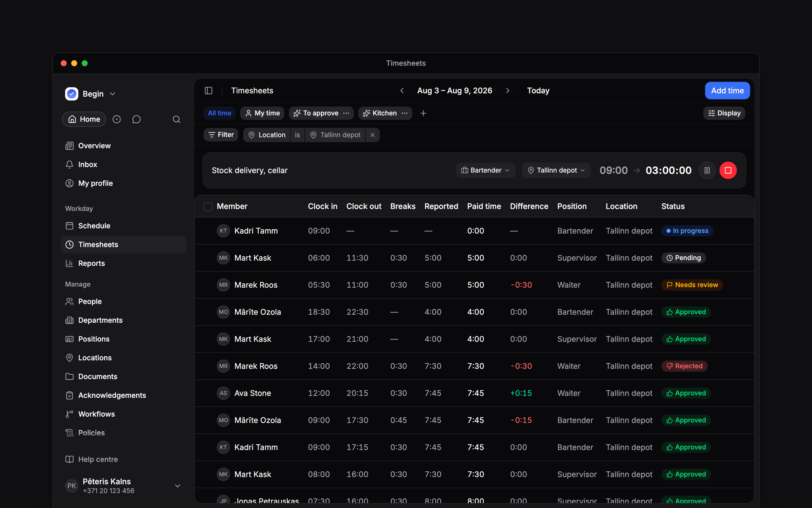Jump to Today

pyautogui.click(x=538, y=90)
